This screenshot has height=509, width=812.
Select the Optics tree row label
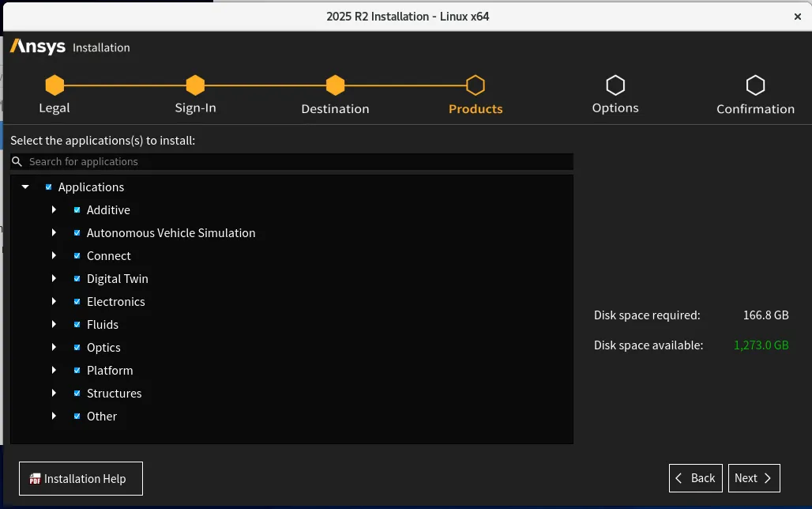coord(103,348)
